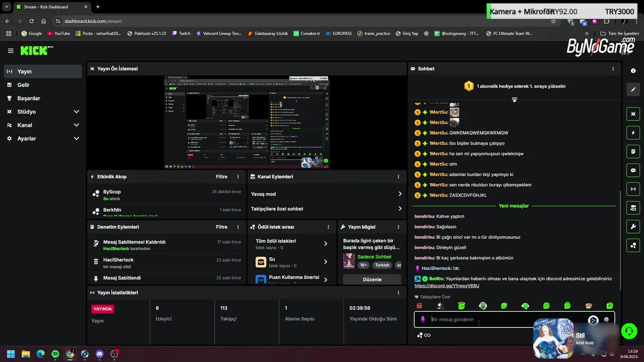This screenshot has height=362, width=644.
Task: Open Spotify from the taskbar
Action: pyautogui.click(x=55, y=354)
